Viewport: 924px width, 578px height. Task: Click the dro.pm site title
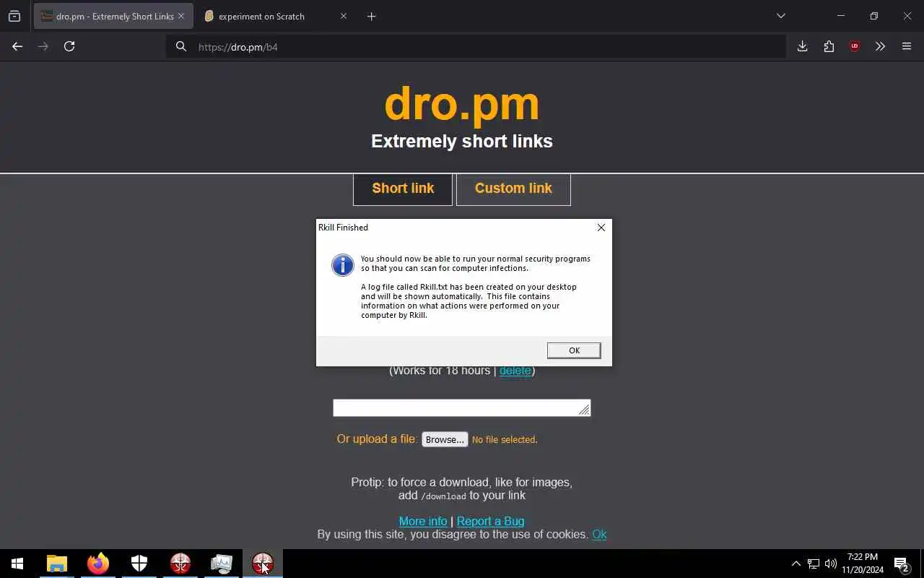462,103
